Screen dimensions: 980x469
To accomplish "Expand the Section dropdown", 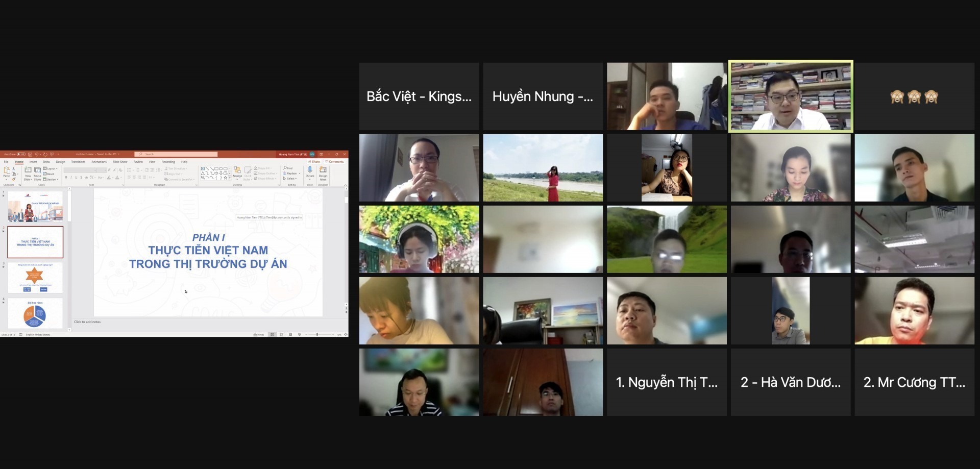I will click(x=51, y=180).
